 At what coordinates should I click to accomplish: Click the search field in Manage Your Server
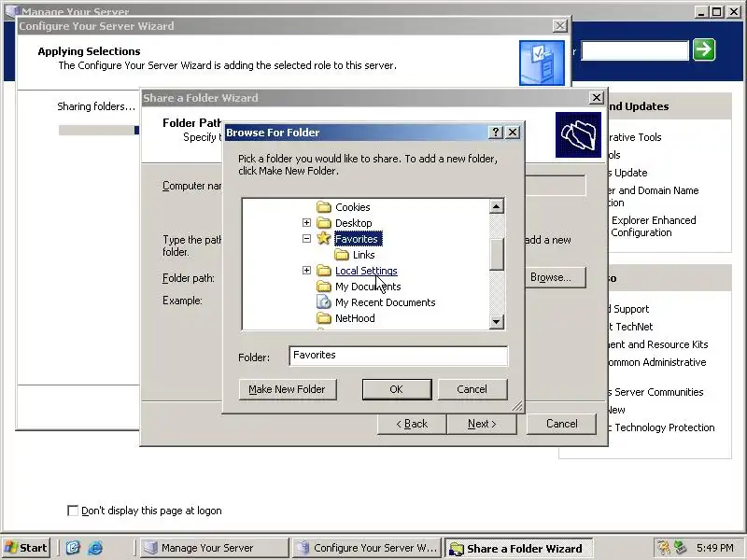[x=635, y=50]
